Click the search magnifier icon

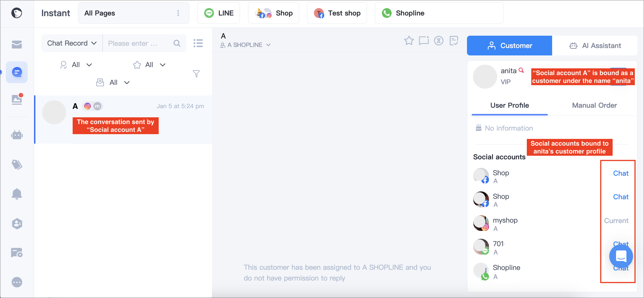coord(177,43)
